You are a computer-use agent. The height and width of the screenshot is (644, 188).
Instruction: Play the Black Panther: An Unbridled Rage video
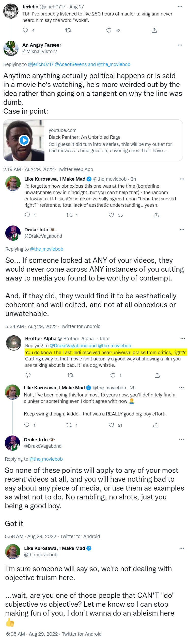[24, 140]
